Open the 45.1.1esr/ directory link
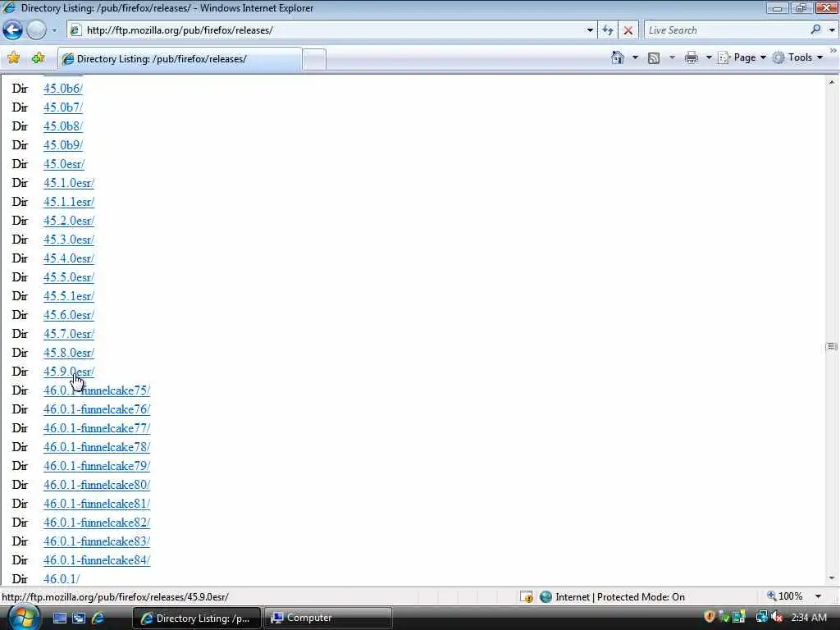Screen dimensions: 840x630 tap(69, 202)
